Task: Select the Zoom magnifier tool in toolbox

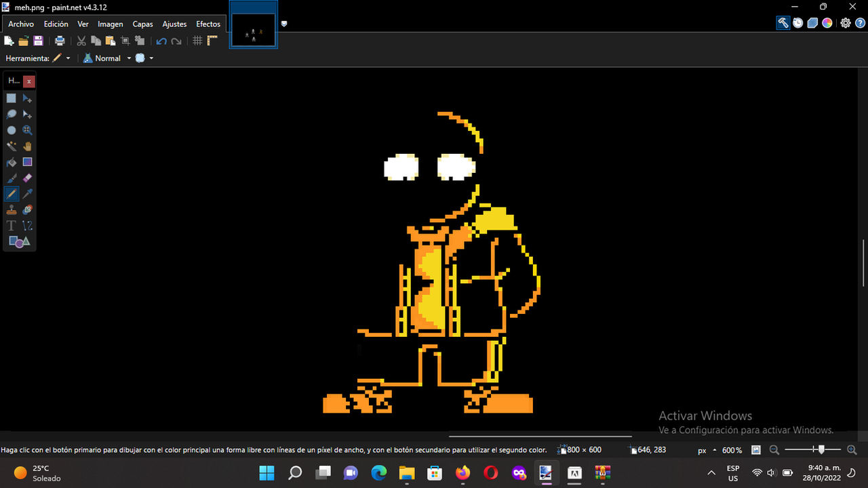Action: 27,130
